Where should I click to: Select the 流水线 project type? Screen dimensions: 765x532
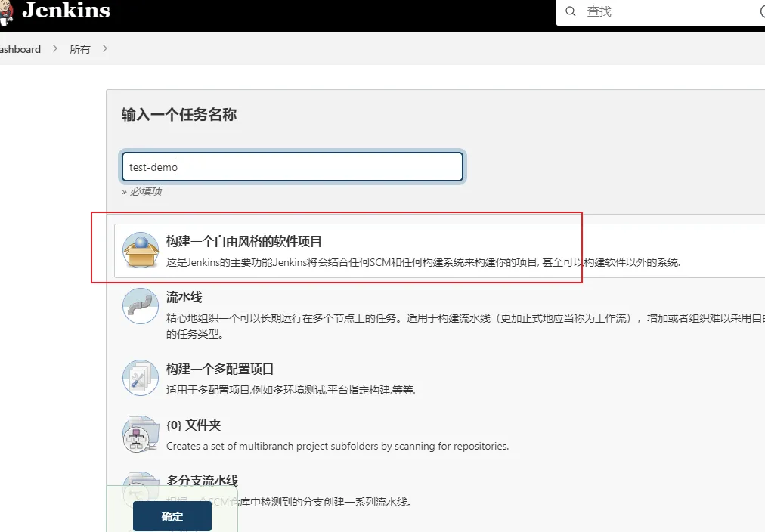point(184,298)
